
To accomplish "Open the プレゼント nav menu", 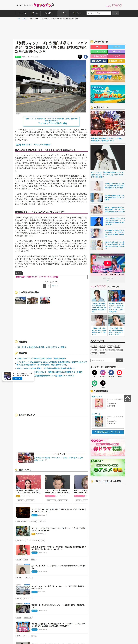I will [77, 13].
